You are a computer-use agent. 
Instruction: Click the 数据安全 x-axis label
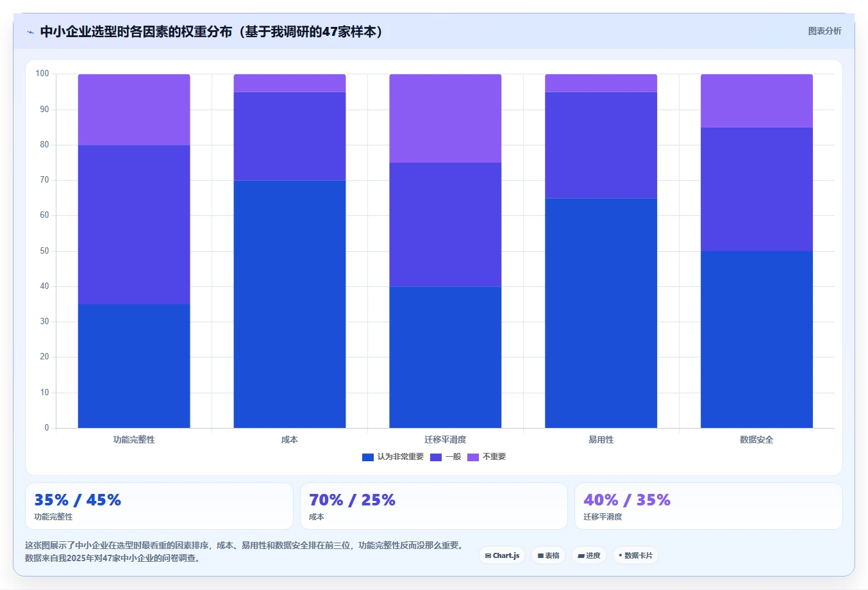pyautogui.click(x=756, y=439)
